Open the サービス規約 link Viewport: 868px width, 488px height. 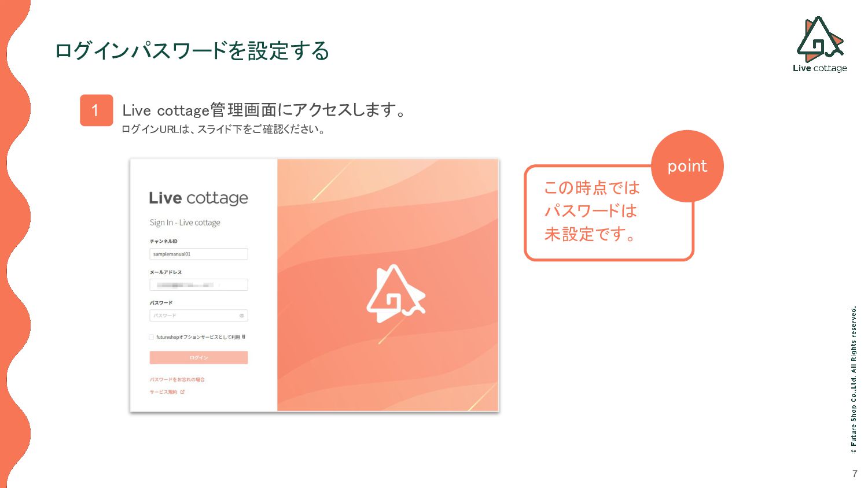click(x=164, y=392)
